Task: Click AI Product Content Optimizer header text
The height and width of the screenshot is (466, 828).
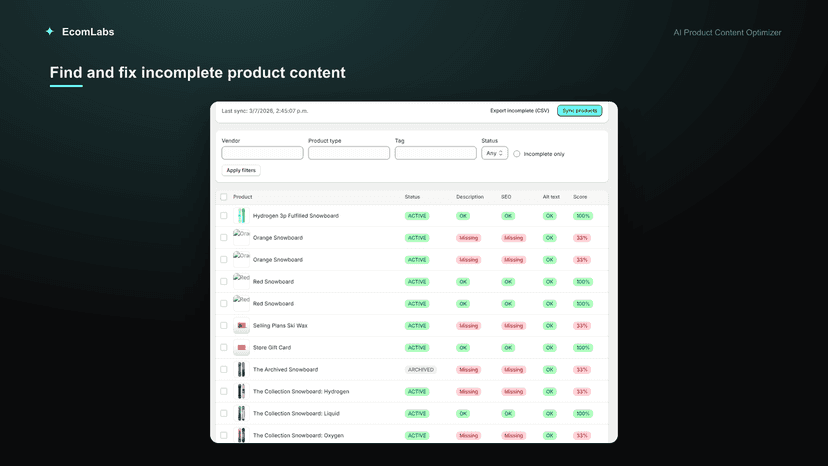Action: coord(727,32)
